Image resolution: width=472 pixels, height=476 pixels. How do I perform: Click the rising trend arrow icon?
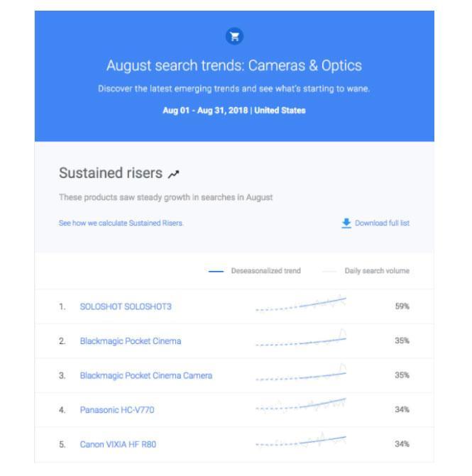coord(173,174)
